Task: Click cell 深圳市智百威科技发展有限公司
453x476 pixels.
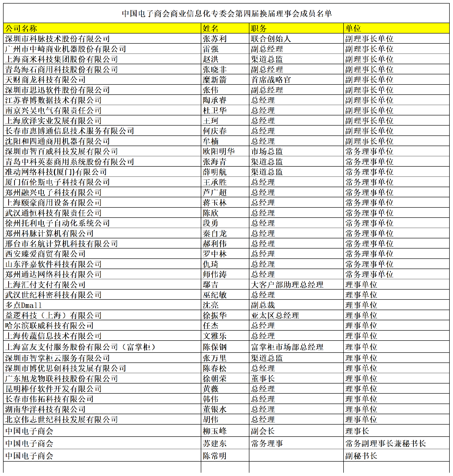Action: coord(102,152)
